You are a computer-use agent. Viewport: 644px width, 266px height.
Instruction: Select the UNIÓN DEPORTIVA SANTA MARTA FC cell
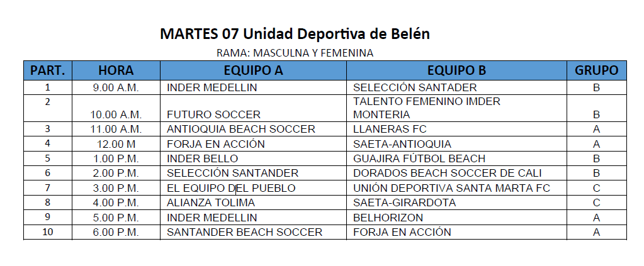451,188
